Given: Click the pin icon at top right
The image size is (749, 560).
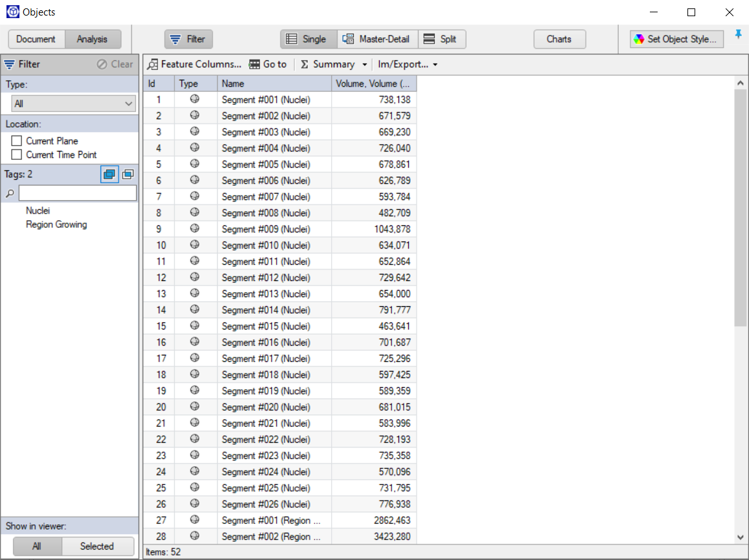Looking at the screenshot, I should 739,34.
